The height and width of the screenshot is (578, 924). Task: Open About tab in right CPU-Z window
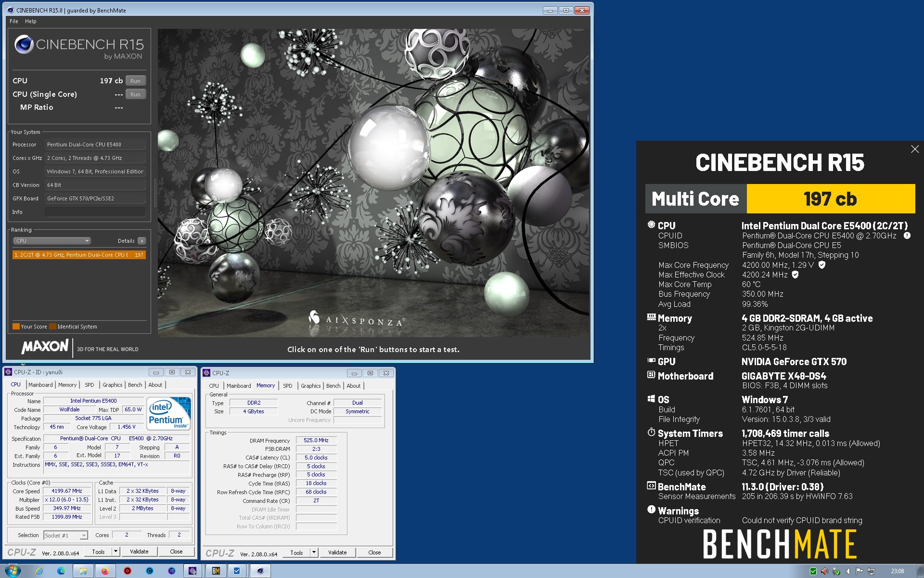pyautogui.click(x=354, y=386)
